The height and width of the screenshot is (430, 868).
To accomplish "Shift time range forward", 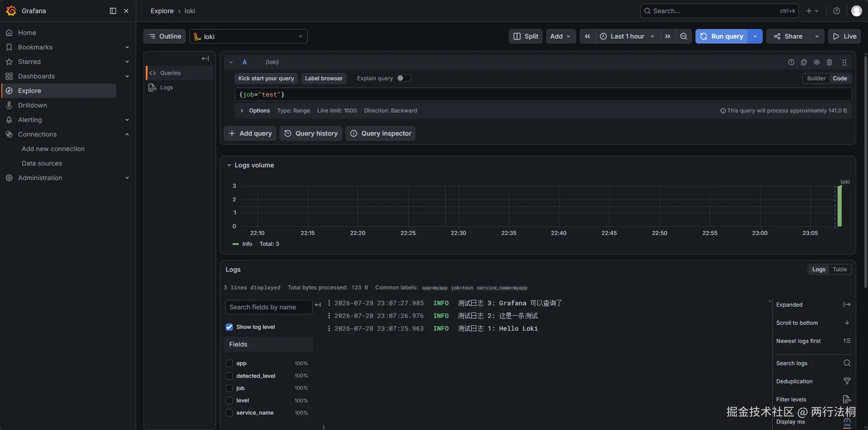I will tap(667, 36).
